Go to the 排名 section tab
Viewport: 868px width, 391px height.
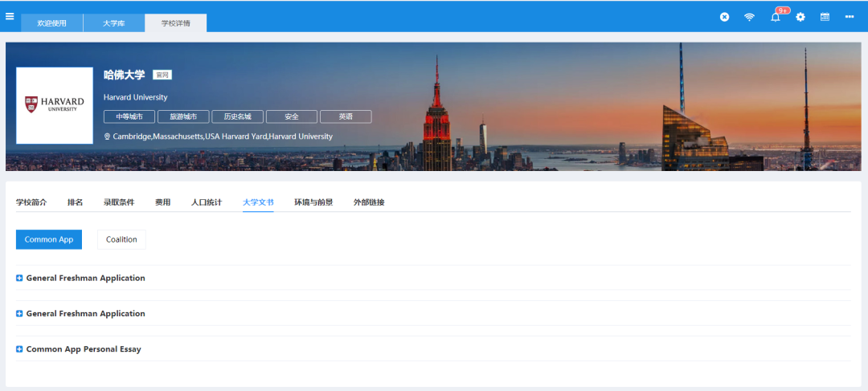click(76, 202)
